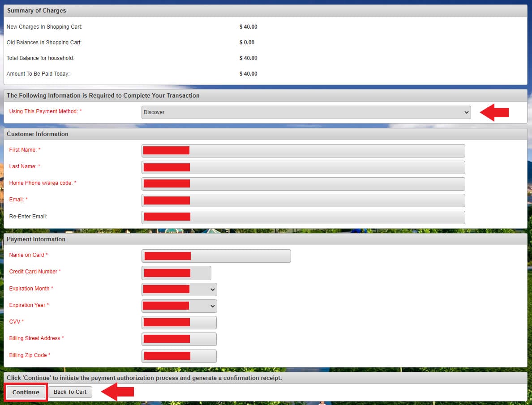Screen dimensions: 532x405
Task: Click the Name on Card field
Action: pyautogui.click(x=216, y=256)
